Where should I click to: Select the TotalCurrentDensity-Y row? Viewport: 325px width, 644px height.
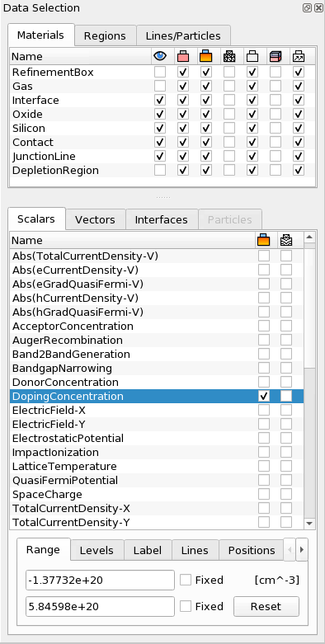(x=156, y=523)
